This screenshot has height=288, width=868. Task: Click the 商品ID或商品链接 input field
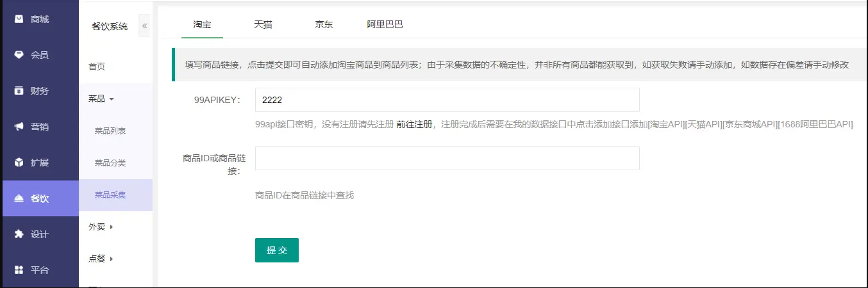pyautogui.click(x=447, y=158)
